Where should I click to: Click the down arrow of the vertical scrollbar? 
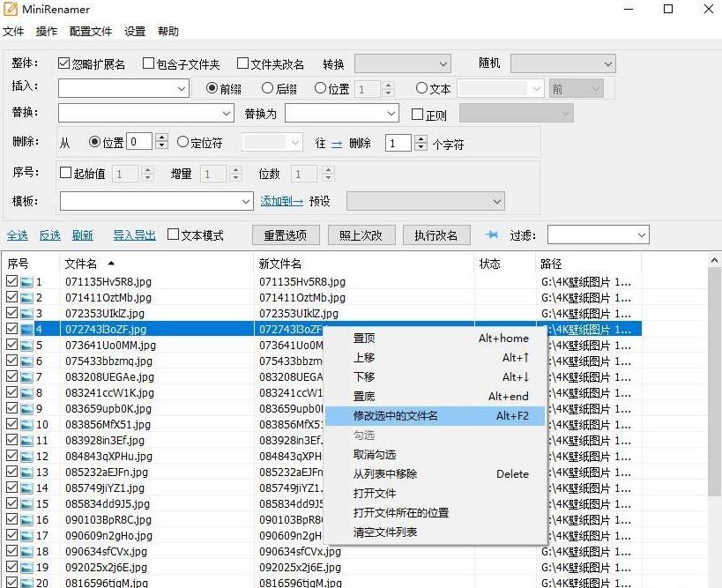(x=714, y=579)
